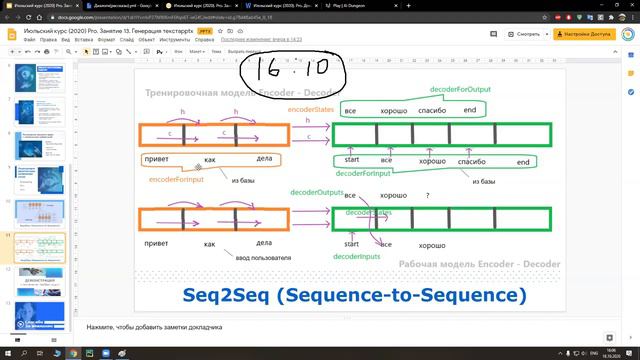Open the Слайд menu
The width and height of the screenshot is (640, 360).
pyautogui.click(x=127, y=40)
